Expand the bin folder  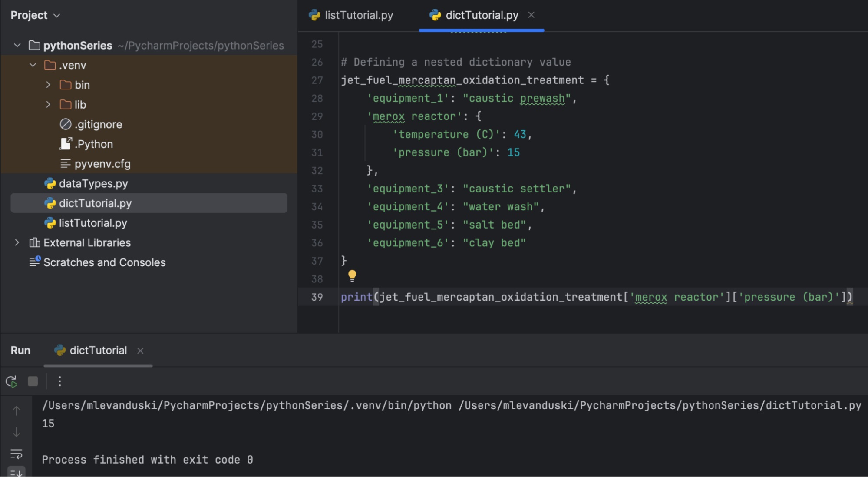[48, 85]
